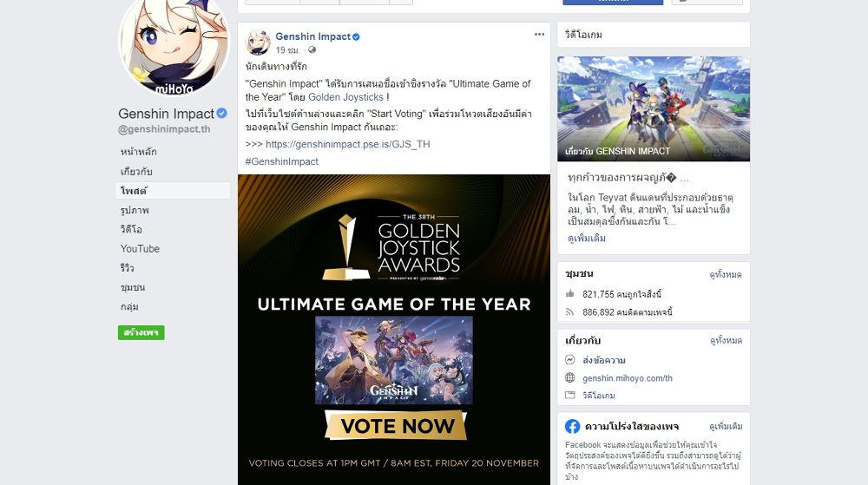Click the followers RSS feed icon

(x=570, y=311)
